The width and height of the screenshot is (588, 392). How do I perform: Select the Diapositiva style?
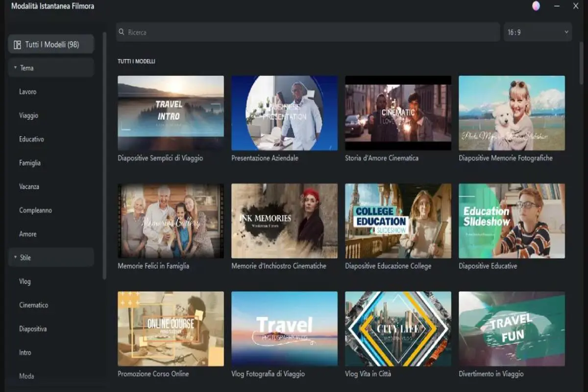coord(33,329)
